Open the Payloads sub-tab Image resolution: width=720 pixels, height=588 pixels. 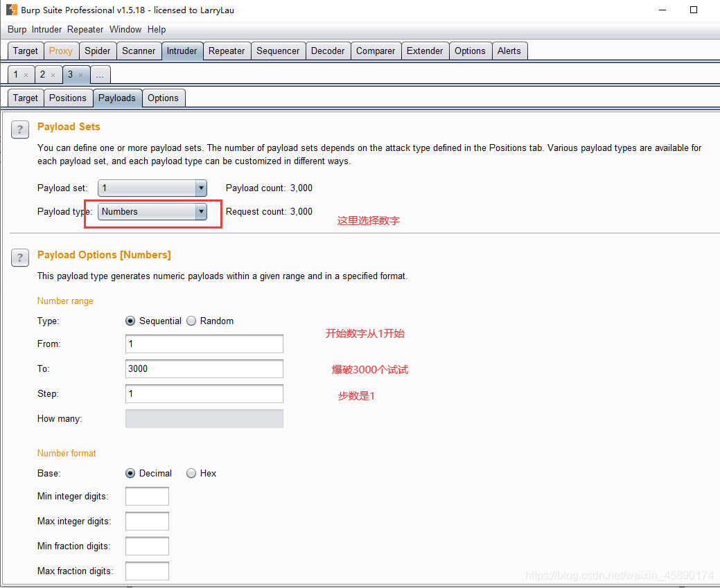117,98
